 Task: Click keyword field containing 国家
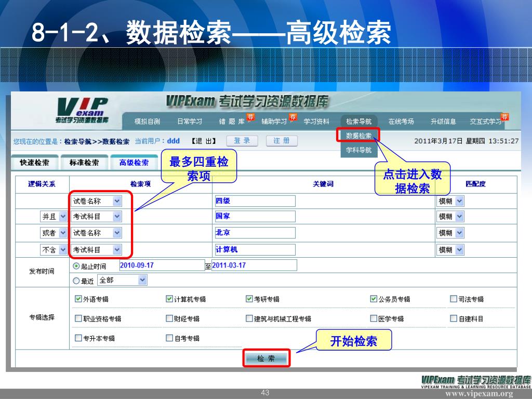(x=255, y=216)
